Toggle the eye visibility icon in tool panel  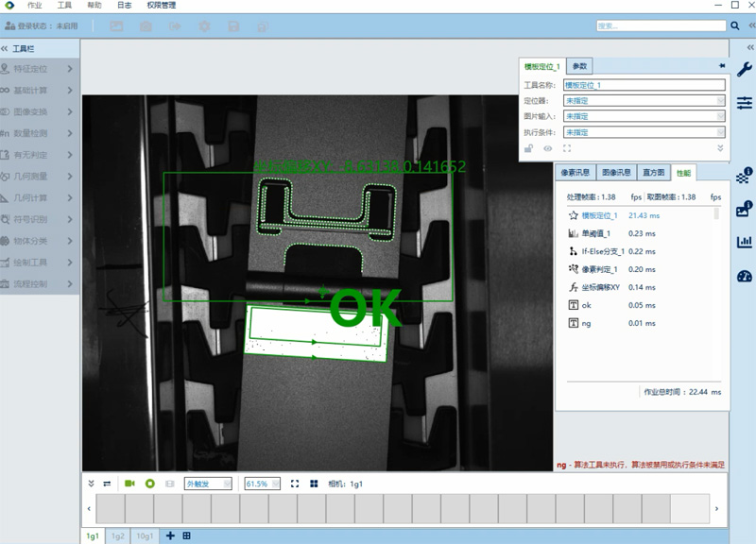[x=547, y=148]
